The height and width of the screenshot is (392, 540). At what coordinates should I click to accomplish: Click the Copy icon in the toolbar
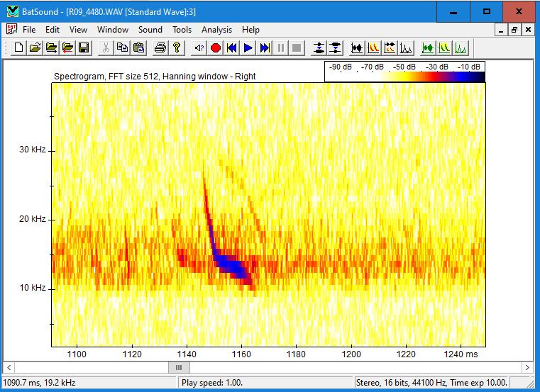coord(123,47)
